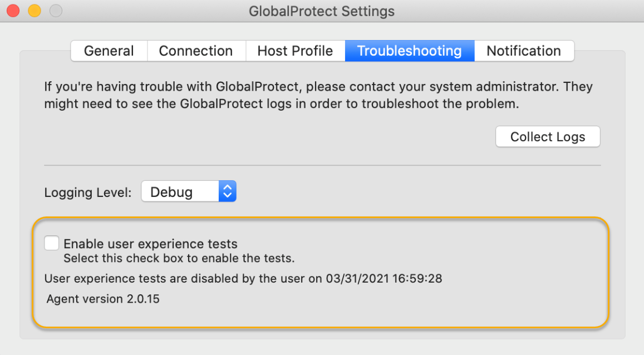Select the Host Profile tab
Viewport: 644px width, 355px height.
(x=295, y=51)
